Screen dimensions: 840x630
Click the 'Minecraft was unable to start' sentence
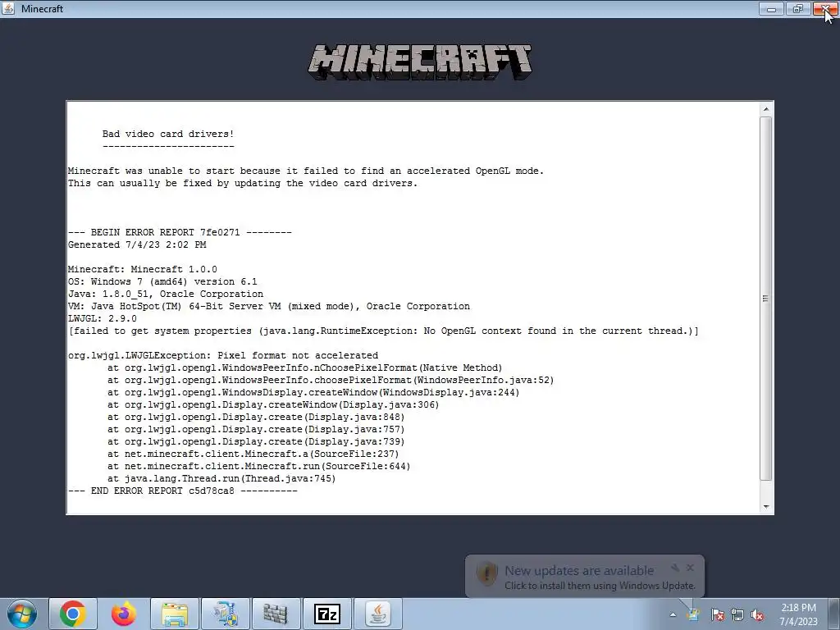(x=306, y=171)
